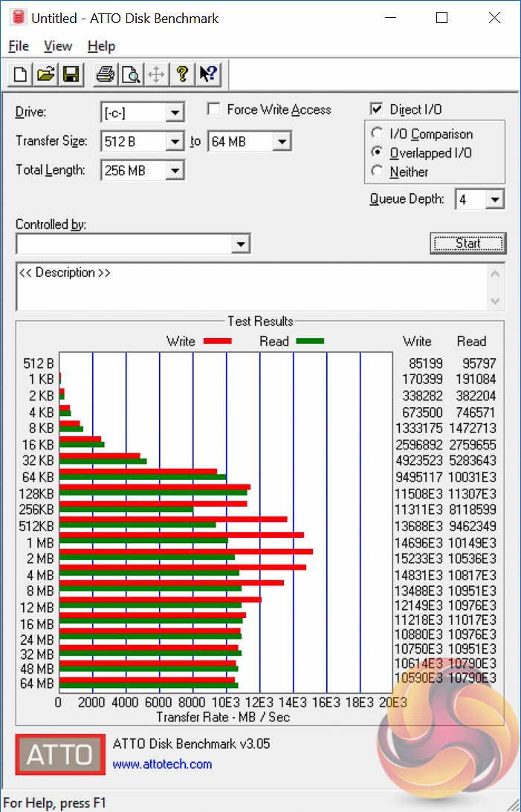This screenshot has height=812, width=521.
Task: Open the www.attotech.com link
Action: (x=162, y=764)
